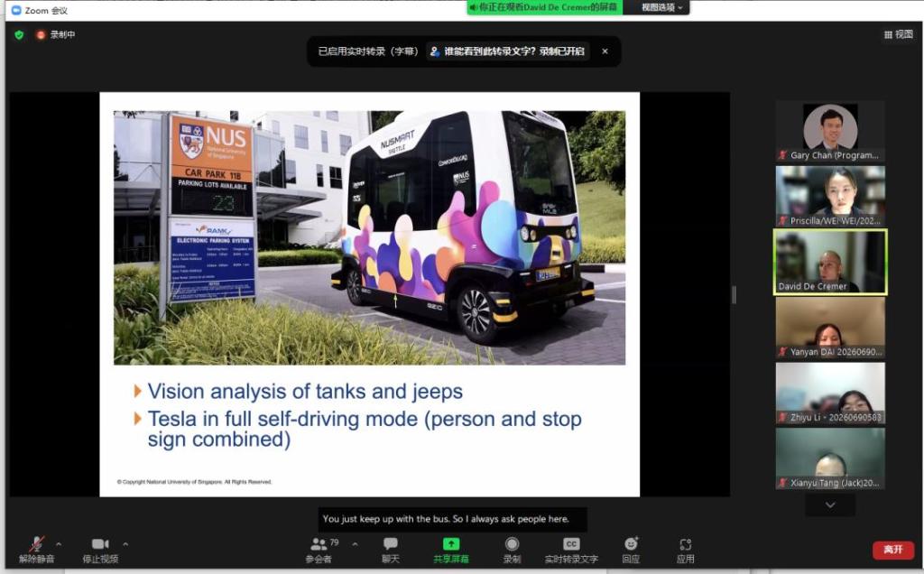Viewport: 924px width, 574px height.
Task: Select Xianyu Tang video thumbnail
Action: (x=830, y=458)
